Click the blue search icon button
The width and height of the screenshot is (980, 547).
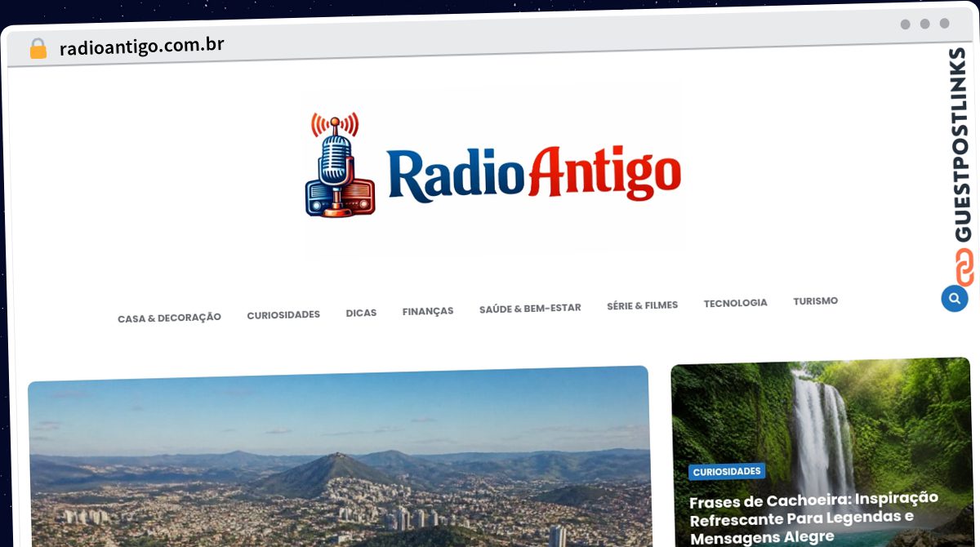click(954, 299)
